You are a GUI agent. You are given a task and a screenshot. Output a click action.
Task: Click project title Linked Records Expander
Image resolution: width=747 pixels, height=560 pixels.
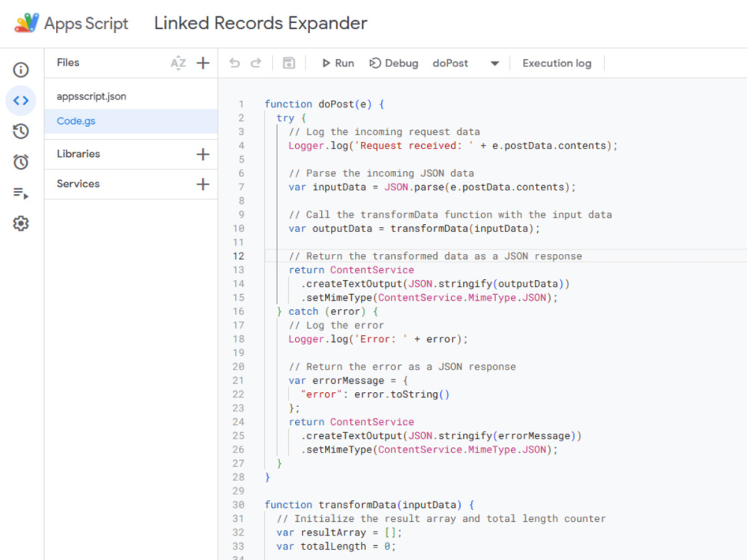(x=261, y=23)
